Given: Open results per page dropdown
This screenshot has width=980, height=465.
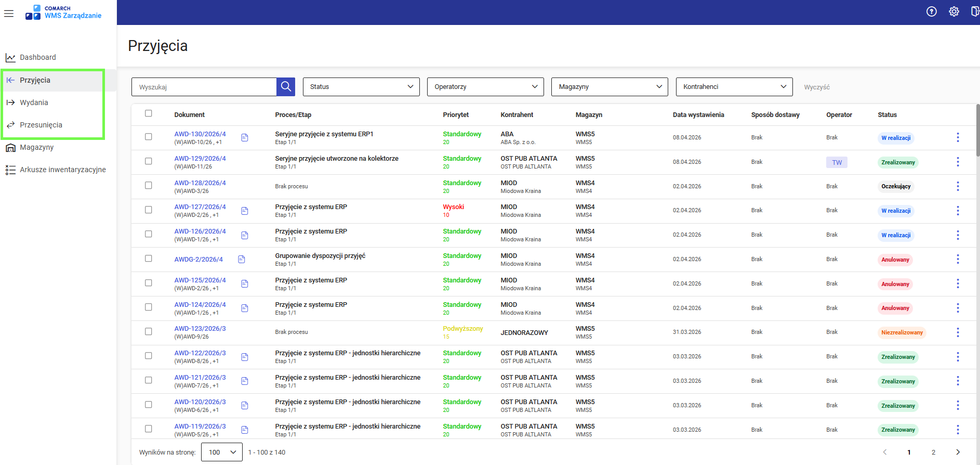Looking at the screenshot, I should point(222,452).
